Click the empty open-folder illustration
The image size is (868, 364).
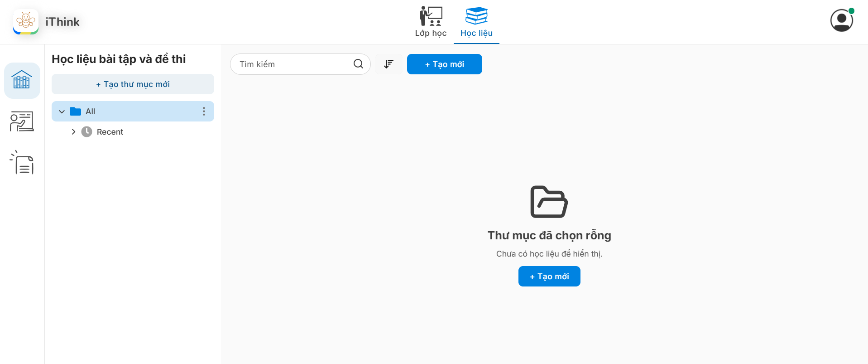click(549, 202)
